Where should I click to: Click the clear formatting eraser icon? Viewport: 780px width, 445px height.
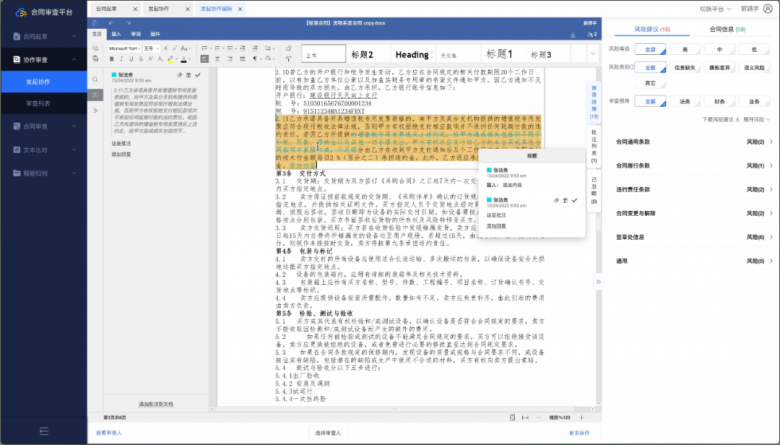[289, 48]
